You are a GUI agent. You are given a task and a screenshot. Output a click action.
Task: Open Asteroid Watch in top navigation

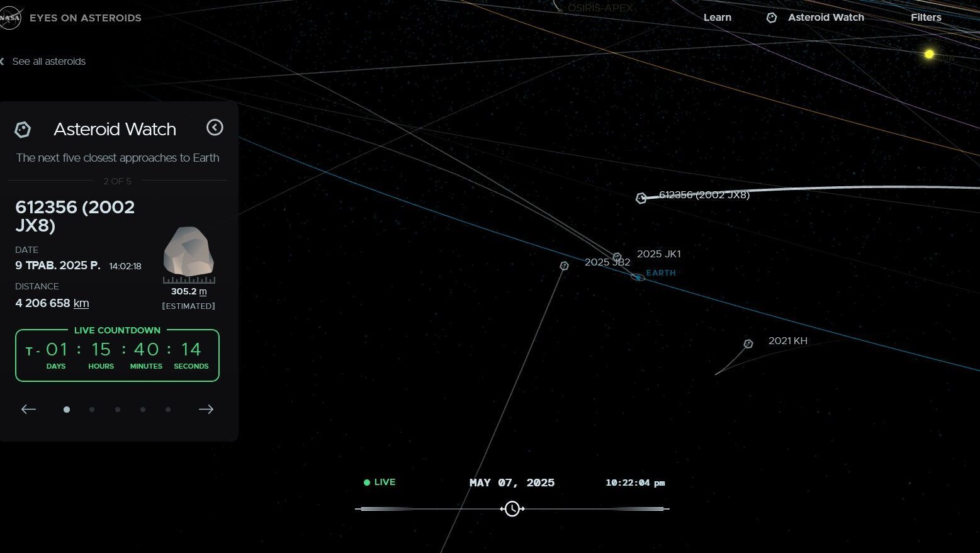click(826, 18)
